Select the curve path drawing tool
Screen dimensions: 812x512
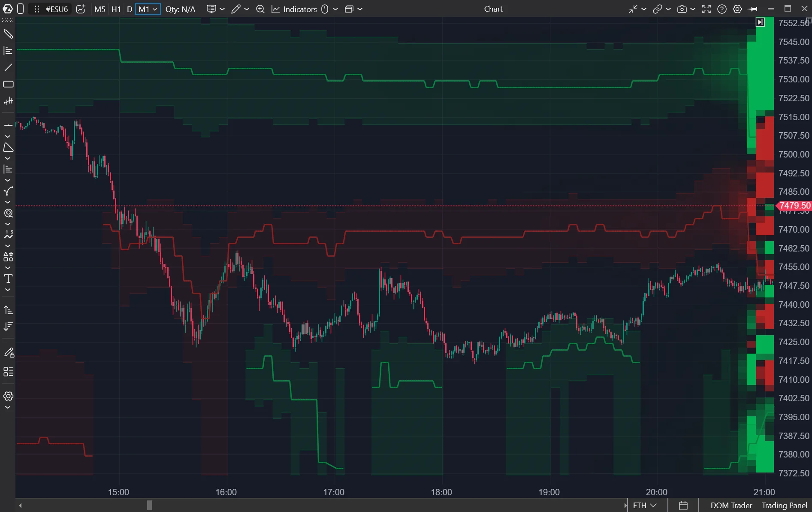click(8, 191)
